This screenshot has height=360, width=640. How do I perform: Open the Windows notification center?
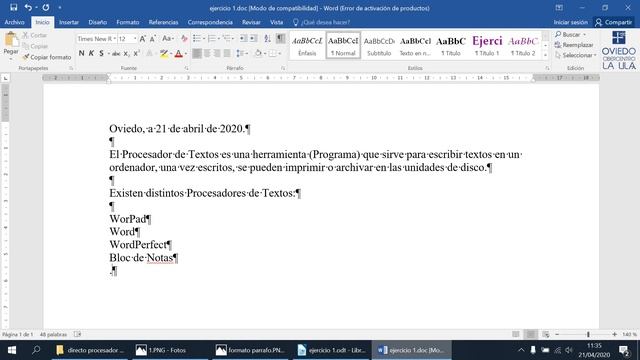point(624,350)
